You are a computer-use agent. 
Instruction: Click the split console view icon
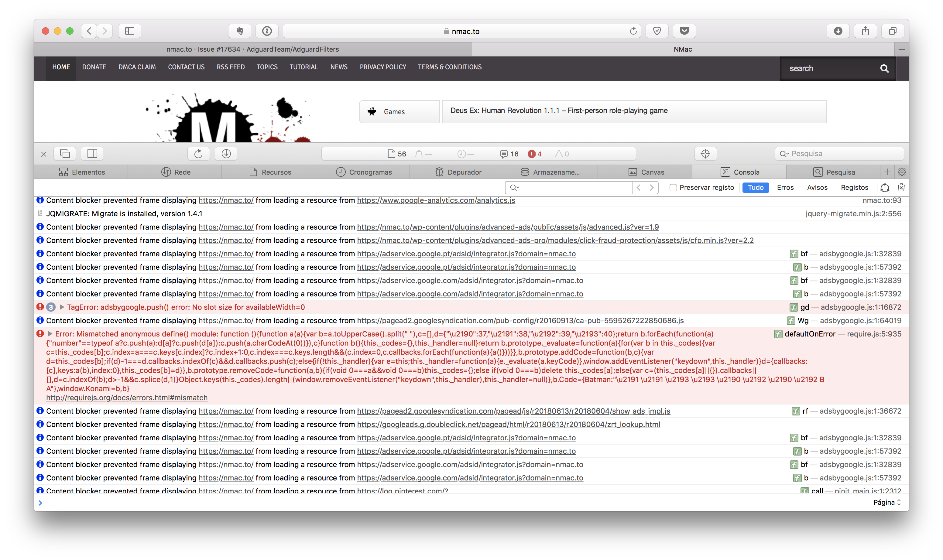point(92,154)
